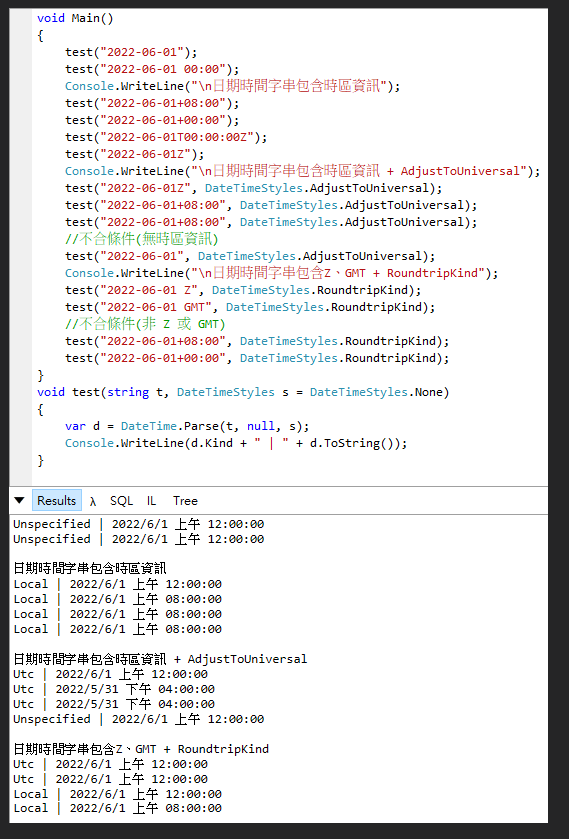This screenshot has width=569, height=839.
Task: Click test("2022-06-01 Z", DateTimeStyles.RoundtripKind) code line
Action: (x=243, y=290)
